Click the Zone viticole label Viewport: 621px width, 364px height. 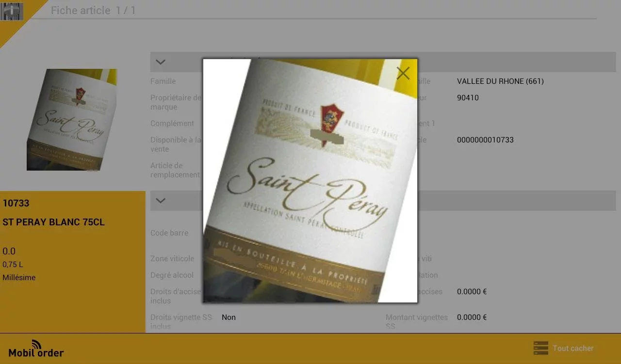[x=172, y=259]
